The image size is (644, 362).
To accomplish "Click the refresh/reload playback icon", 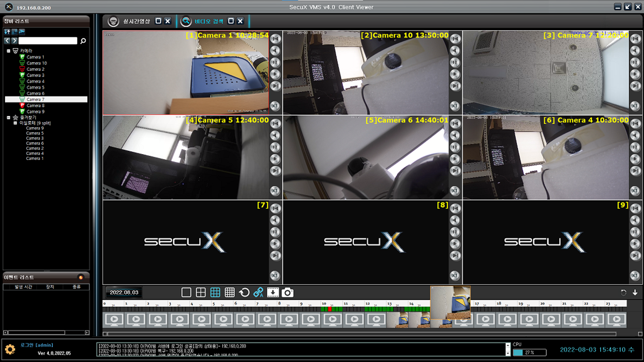I will coord(244,293).
